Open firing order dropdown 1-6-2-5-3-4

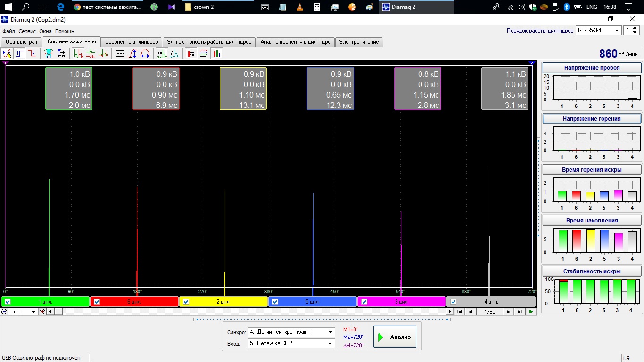coord(598,30)
